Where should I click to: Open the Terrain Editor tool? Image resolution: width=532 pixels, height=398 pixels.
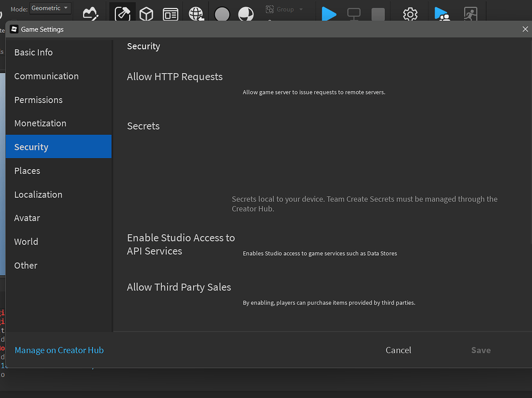coord(90,13)
